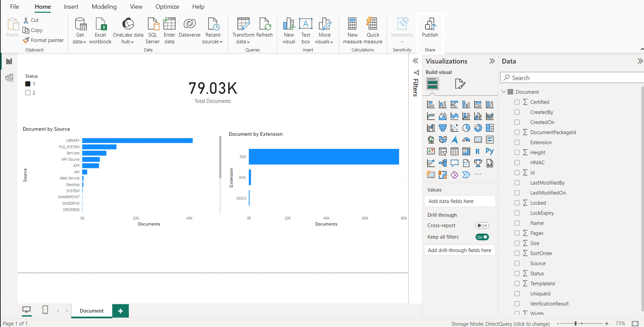The image size is (644, 327).
Task: Expand More visuals dropdown
Action: pyautogui.click(x=324, y=31)
